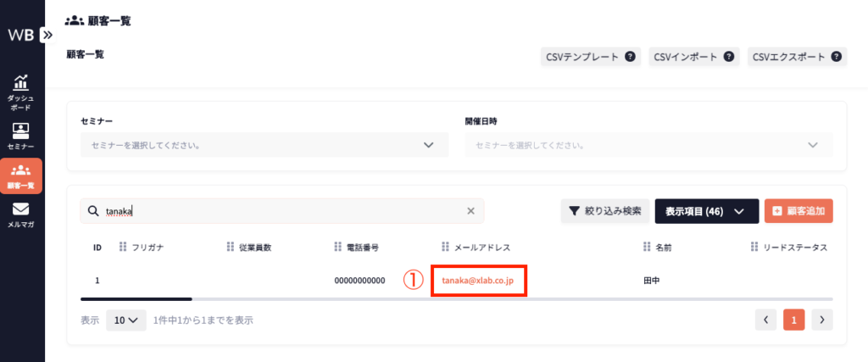The height and width of the screenshot is (362, 868).
Task: Expand the 表示項目 (46) column selector
Action: (x=706, y=212)
